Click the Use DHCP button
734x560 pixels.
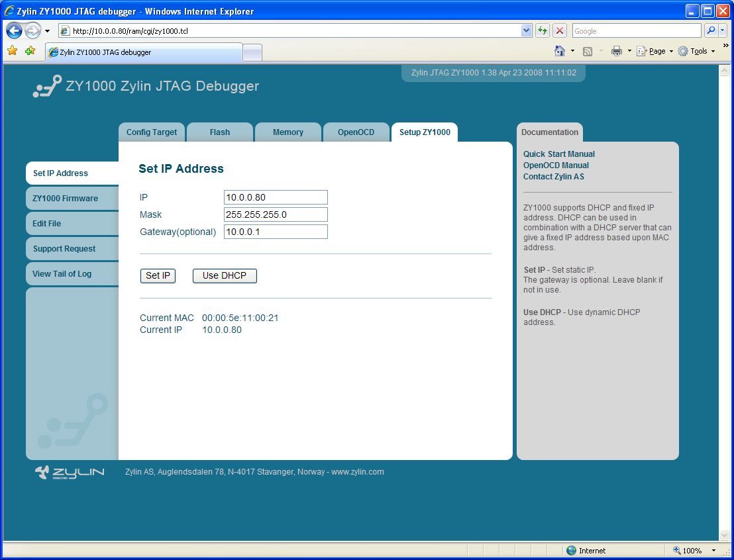(225, 275)
